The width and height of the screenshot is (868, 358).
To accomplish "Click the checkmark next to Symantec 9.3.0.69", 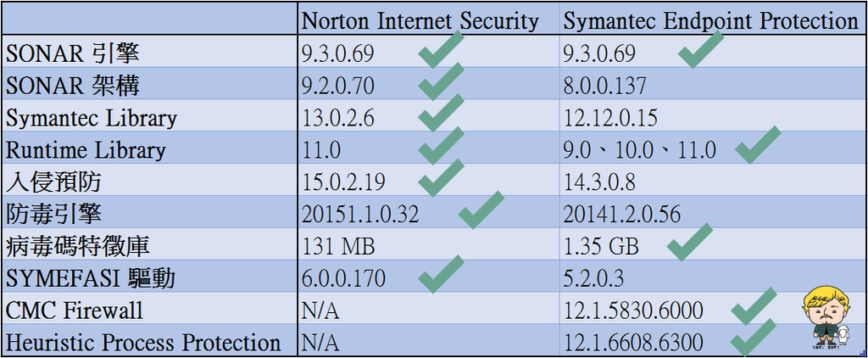I will tap(701, 49).
